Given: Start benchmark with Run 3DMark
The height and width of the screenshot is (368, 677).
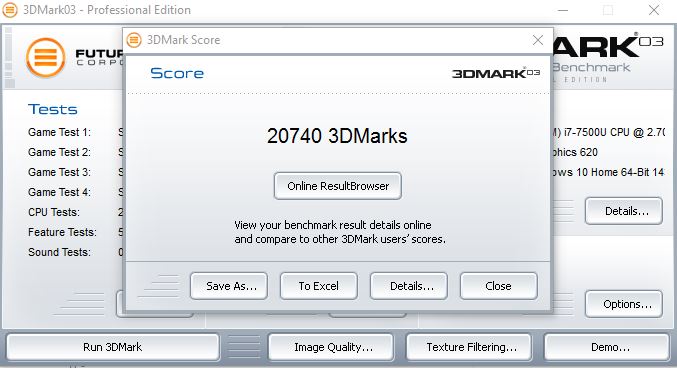Looking at the screenshot, I should click(113, 347).
